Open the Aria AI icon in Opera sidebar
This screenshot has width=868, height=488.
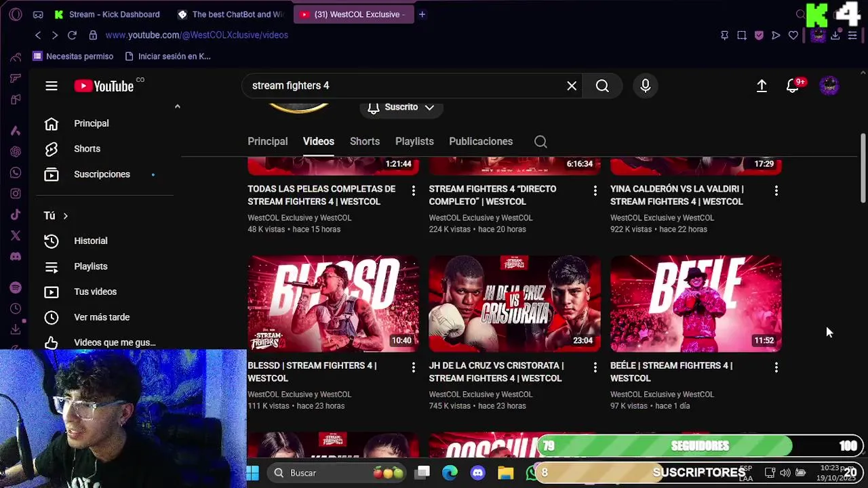[16, 131]
